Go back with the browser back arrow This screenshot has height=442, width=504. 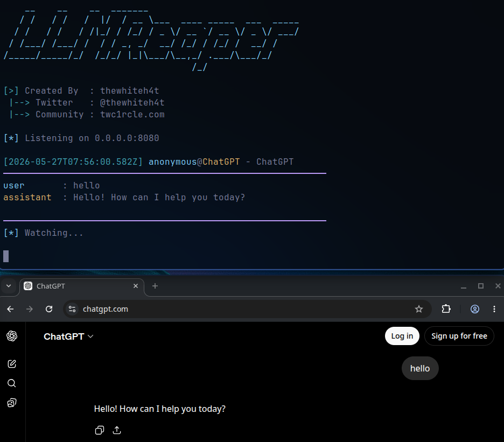(x=10, y=309)
